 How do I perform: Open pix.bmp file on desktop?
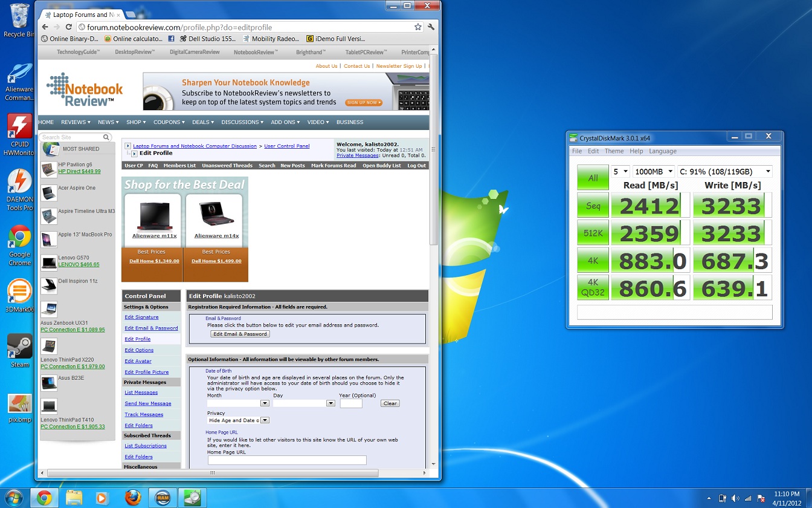pos(19,408)
